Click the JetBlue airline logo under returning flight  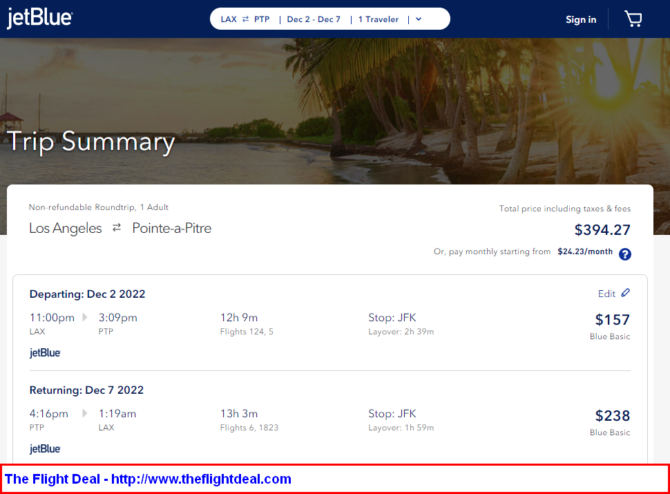click(45, 449)
